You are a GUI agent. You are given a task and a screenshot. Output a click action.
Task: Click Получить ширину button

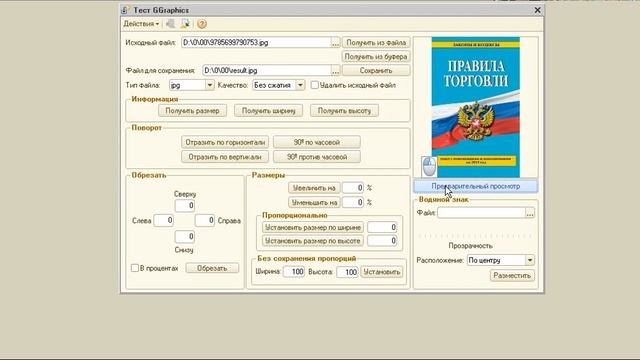pos(269,111)
